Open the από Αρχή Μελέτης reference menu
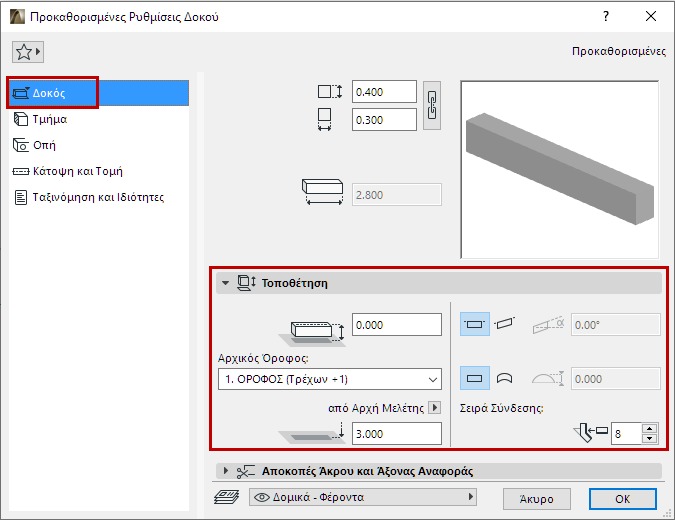This screenshot has width=675, height=520. tap(435, 407)
